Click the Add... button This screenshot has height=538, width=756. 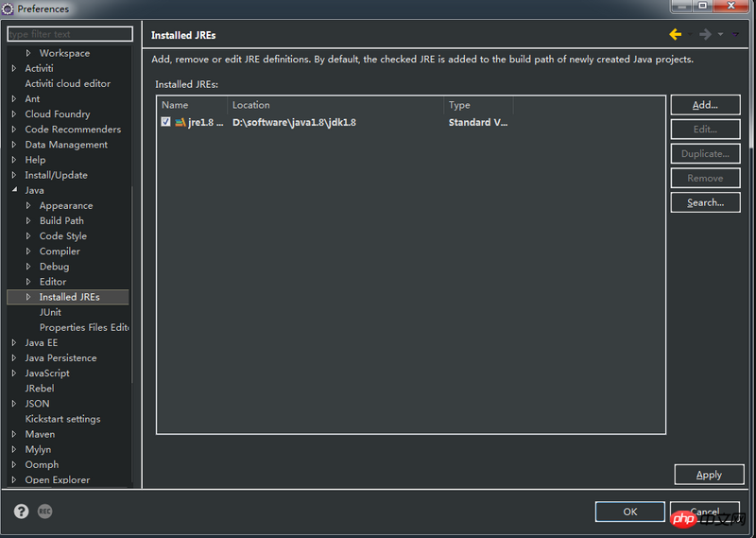[705, 105]
